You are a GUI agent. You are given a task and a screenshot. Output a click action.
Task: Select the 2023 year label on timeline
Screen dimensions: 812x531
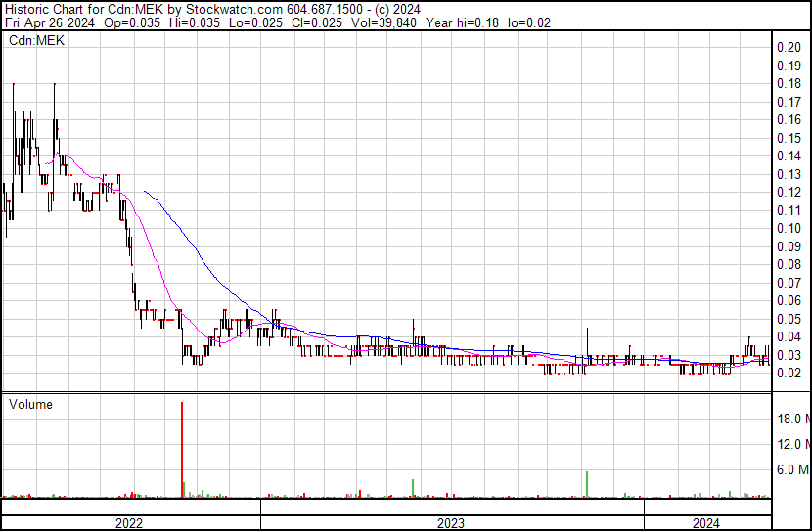coord(451,523)
